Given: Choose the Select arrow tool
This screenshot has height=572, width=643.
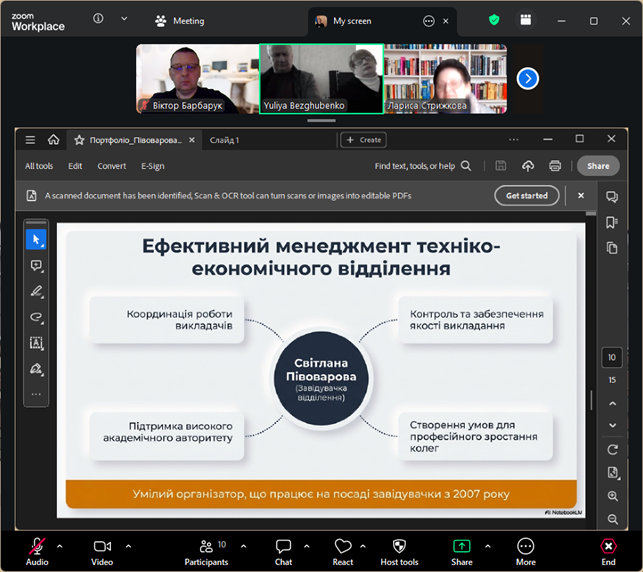Looking at the screenshot, I should (x=36, y=239).
